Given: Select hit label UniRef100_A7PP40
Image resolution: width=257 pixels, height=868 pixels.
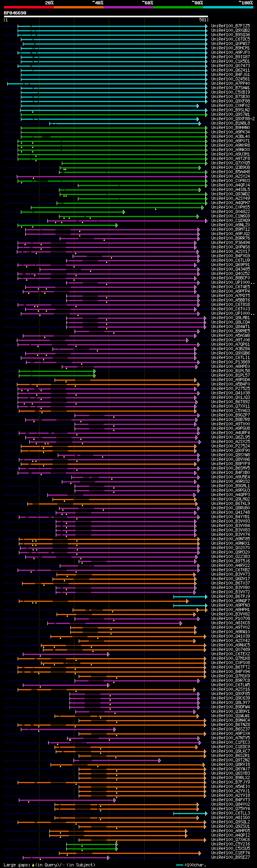Looking at the screenshot, I should [x=230, y=83].
